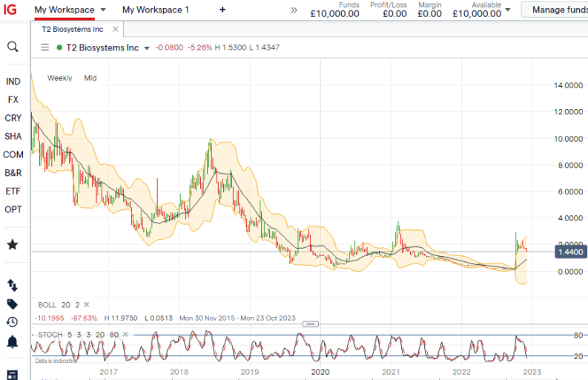Viewport: 588px width, 380px height.
Task: Click the Manage funds button
Action: pyautogui.click(x=555, y=10)
